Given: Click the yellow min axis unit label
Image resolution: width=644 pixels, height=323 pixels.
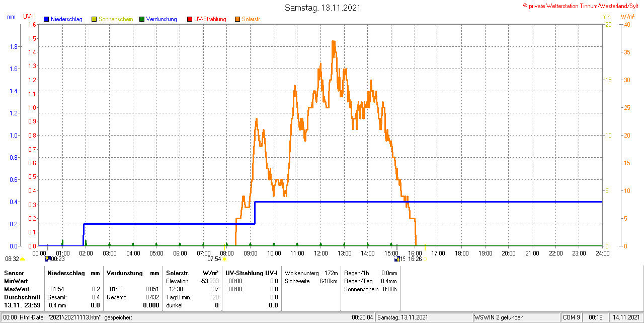Looking at the screenshot, I should 606,17.
